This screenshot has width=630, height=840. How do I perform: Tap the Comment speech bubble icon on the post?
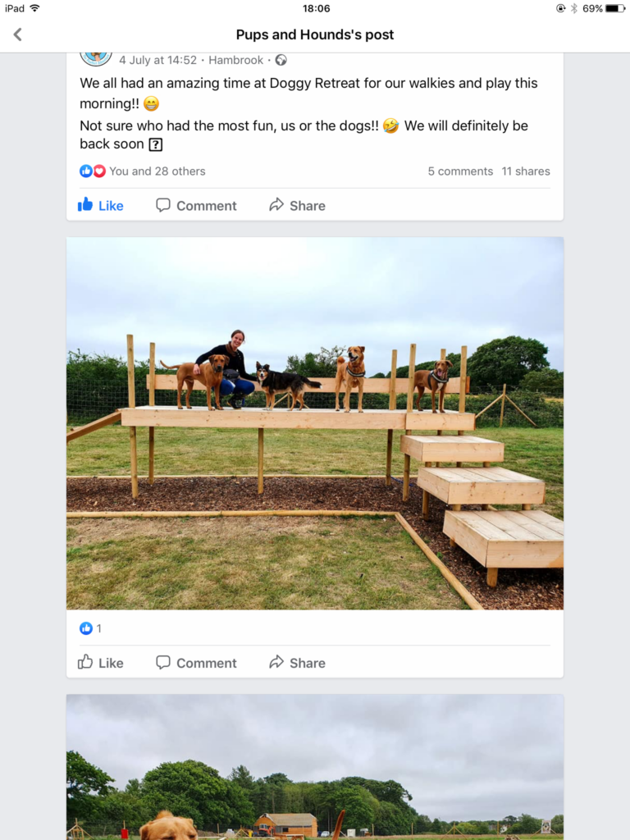coord(196,205)
